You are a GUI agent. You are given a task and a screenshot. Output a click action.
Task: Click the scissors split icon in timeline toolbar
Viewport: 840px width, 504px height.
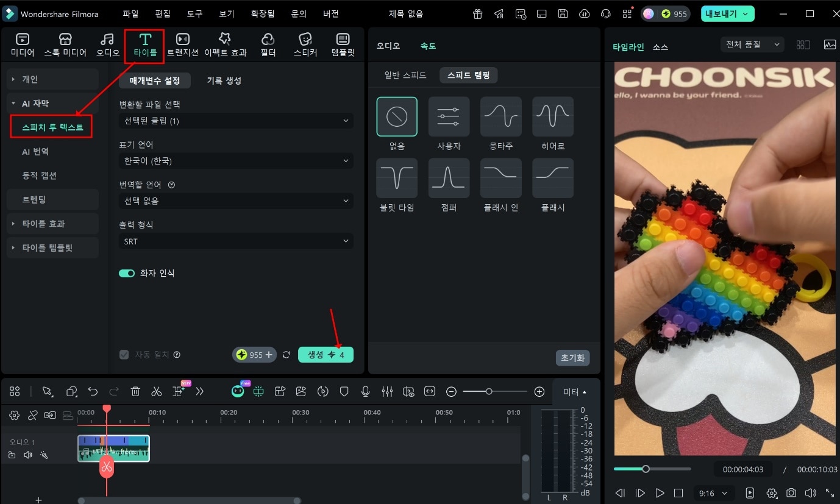point(157,392)
